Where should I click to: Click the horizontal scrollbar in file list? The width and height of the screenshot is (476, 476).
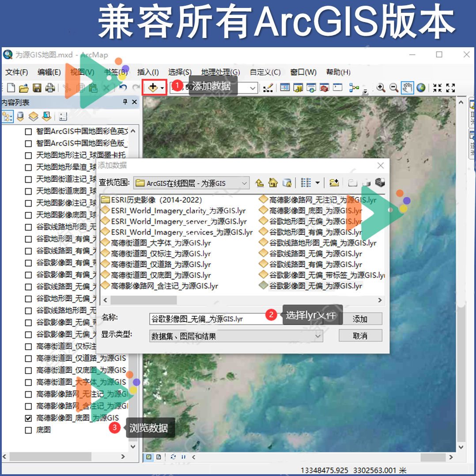[144, 300]
